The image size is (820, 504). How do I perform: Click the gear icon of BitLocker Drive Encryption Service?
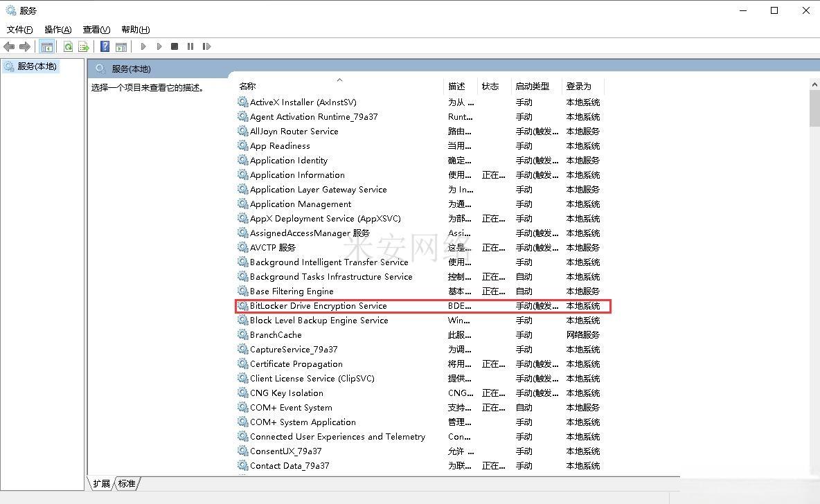(242, 306)
